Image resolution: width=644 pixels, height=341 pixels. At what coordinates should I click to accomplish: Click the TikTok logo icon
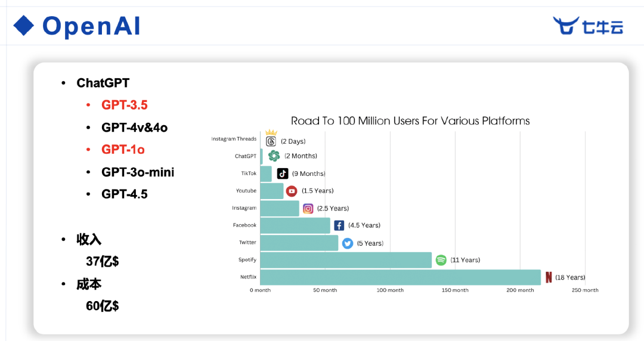pos(283,173)
